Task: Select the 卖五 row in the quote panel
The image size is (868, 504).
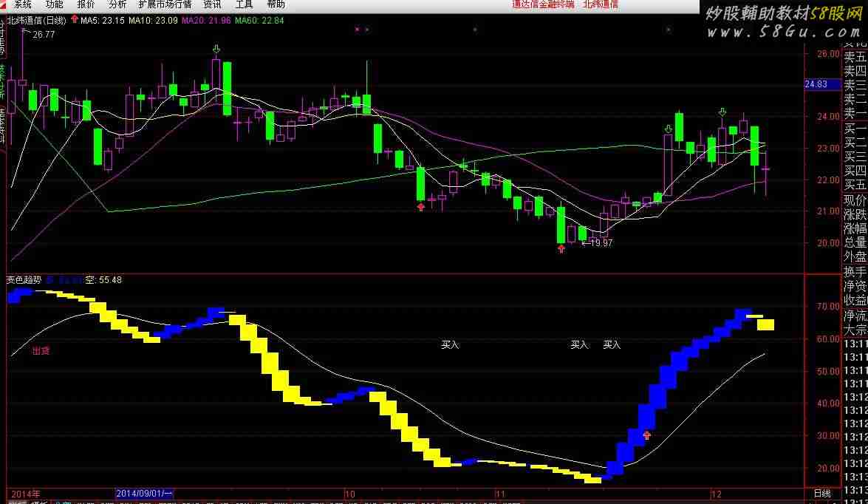Action: (855, 56)
